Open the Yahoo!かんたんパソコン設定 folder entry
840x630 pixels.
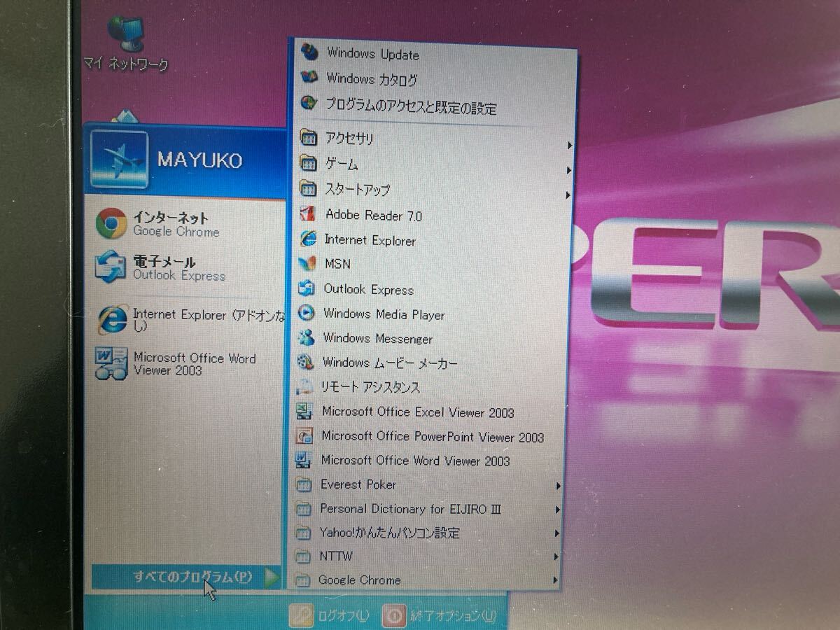[x=427, y=533]
